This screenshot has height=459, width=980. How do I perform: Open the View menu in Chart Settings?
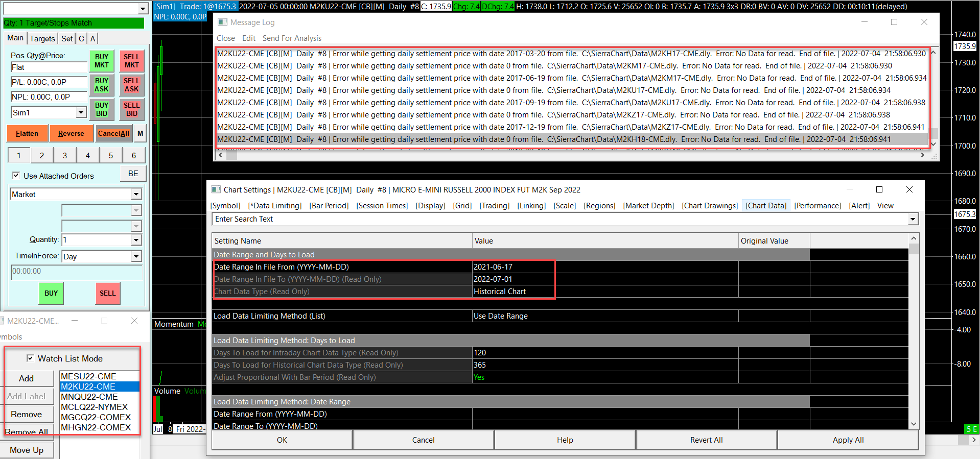(885, 205)
